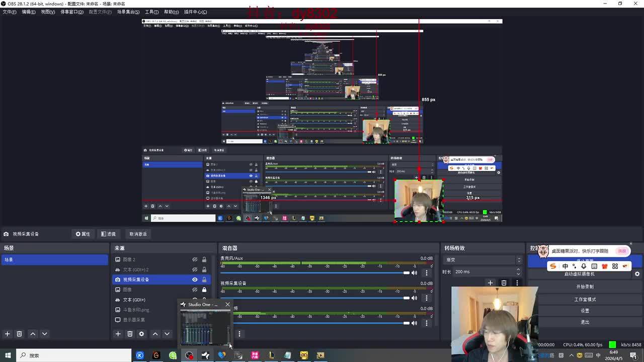
Task: Open the 停靠窗口(D) menu
Action: (x=72, y=12)
